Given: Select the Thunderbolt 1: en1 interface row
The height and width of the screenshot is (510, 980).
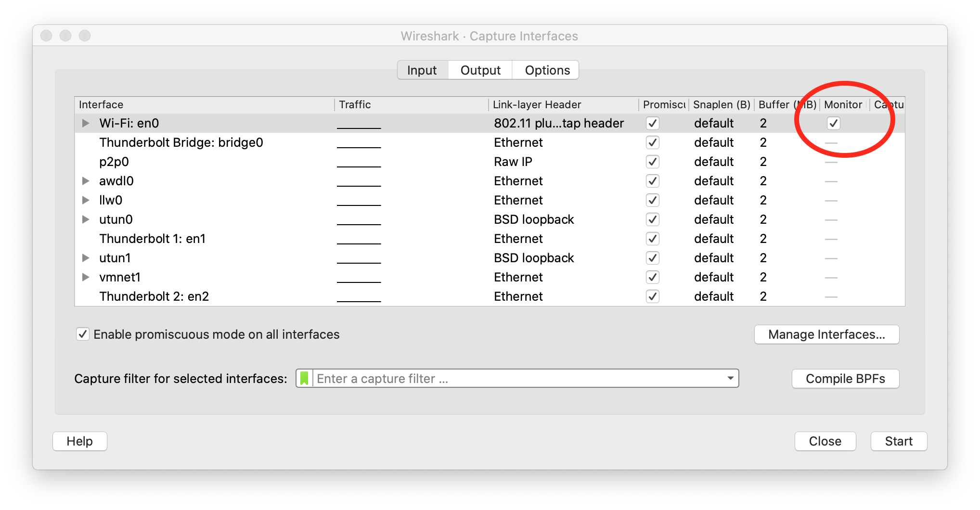Looking at the screenshot, I should pyautogui.click(x=152, y=239).
